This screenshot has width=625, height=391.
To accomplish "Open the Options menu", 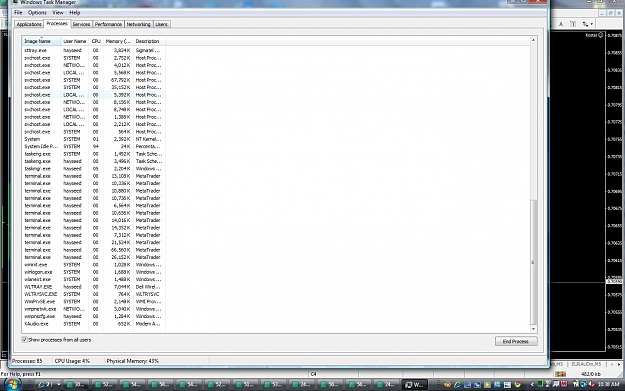I will pos(37,13).
